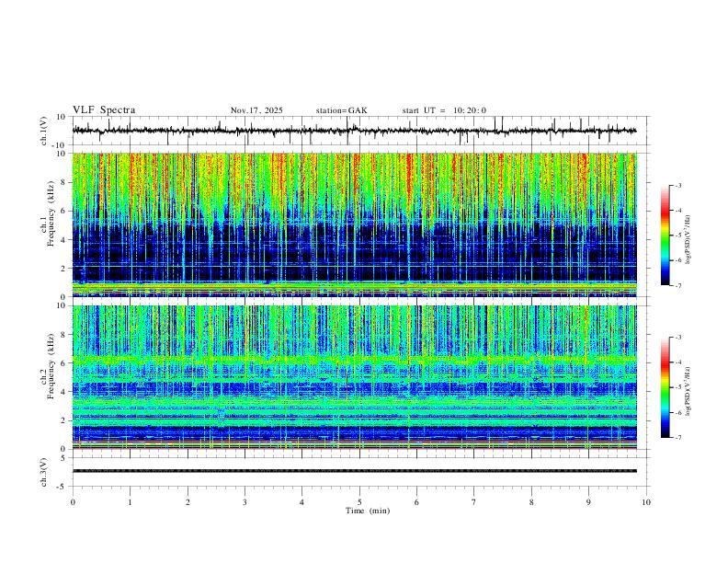Click the "2" kHz tick on the ch.2 frequency axis

[x=64, y=420]
